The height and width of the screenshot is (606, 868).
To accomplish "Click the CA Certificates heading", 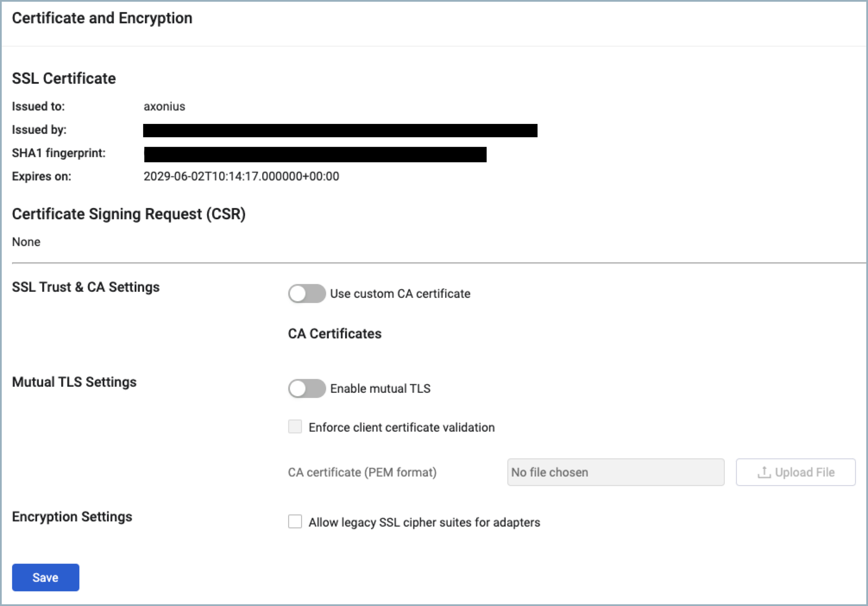I will [335, 334].
